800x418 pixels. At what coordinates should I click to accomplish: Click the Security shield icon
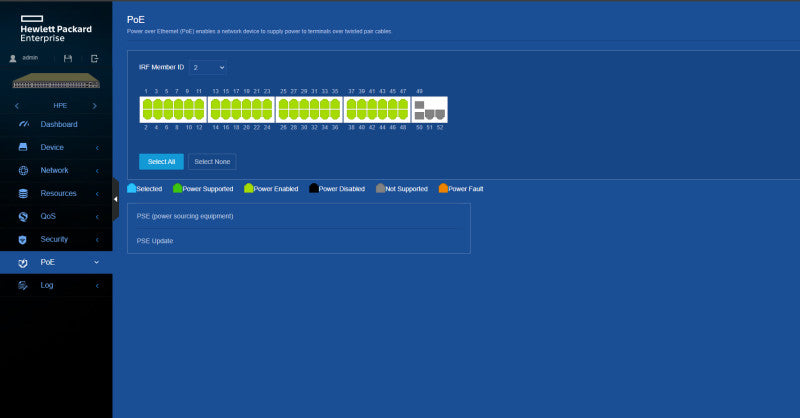22,239
